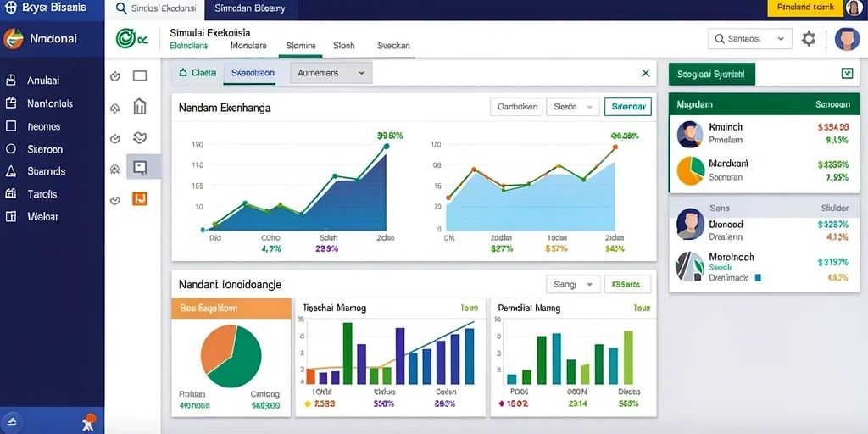Screen dimensions: 868x434
Task: Select the orange highlighted sidebar tool icon
Action: pyautogui.click(x=140, y=198)
